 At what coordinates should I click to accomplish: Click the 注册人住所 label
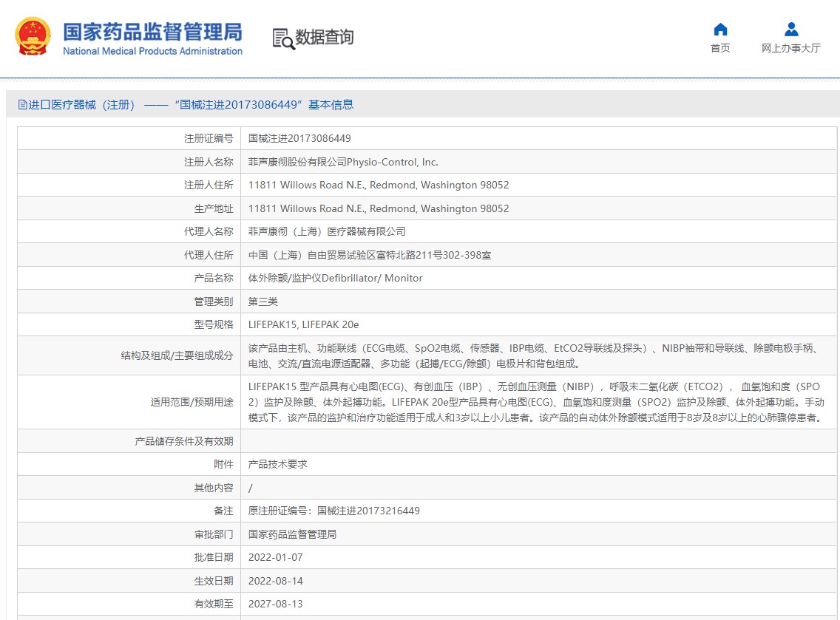(209, 185)
